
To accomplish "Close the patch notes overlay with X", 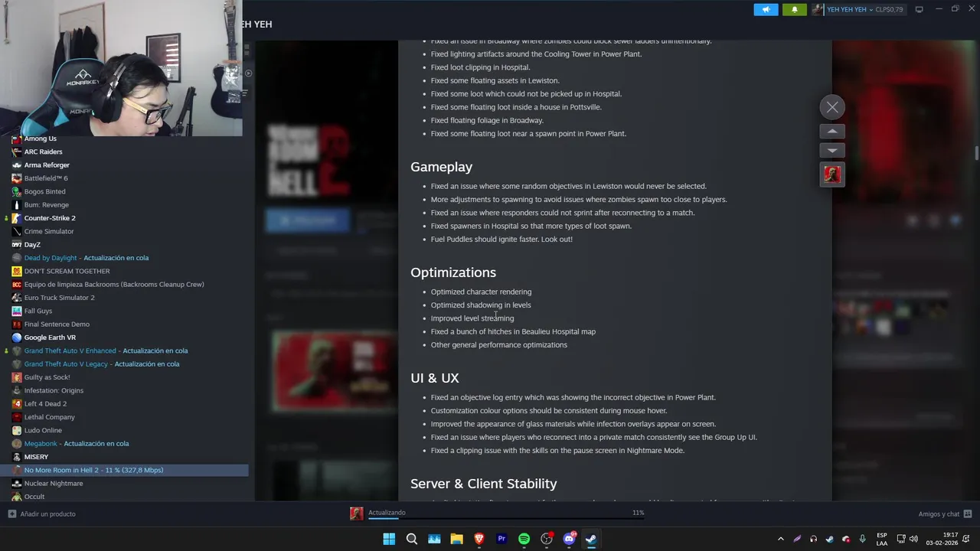I will pos(832,107).
